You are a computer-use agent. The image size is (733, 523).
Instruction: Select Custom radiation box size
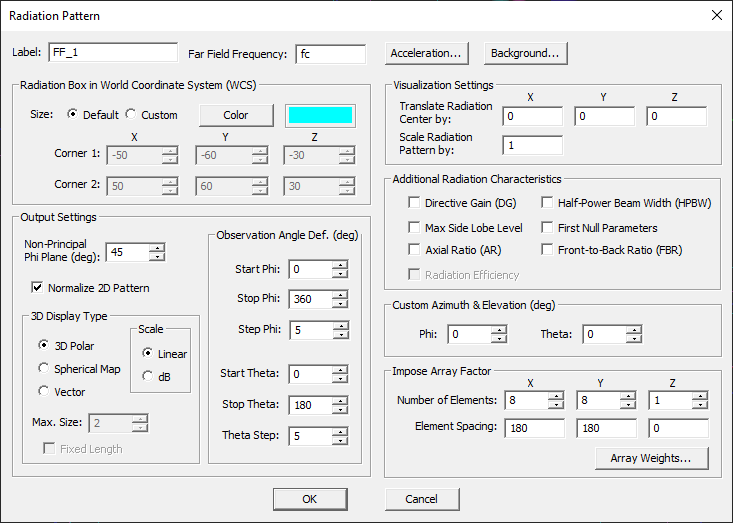point(133,115)
